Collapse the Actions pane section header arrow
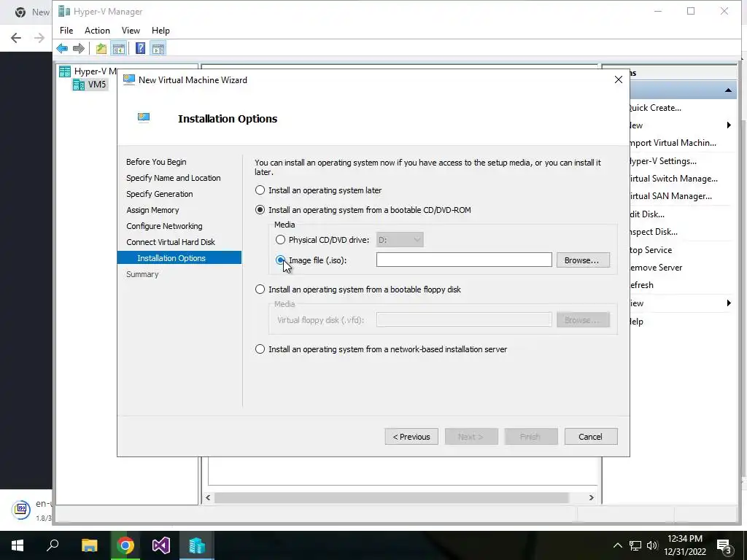 coord(729,90)
